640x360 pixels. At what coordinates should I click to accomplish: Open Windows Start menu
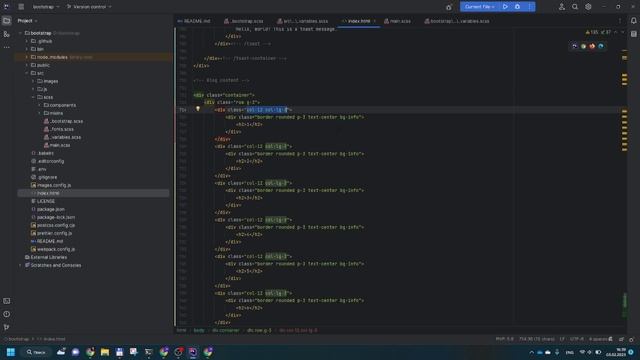point(11,352)
